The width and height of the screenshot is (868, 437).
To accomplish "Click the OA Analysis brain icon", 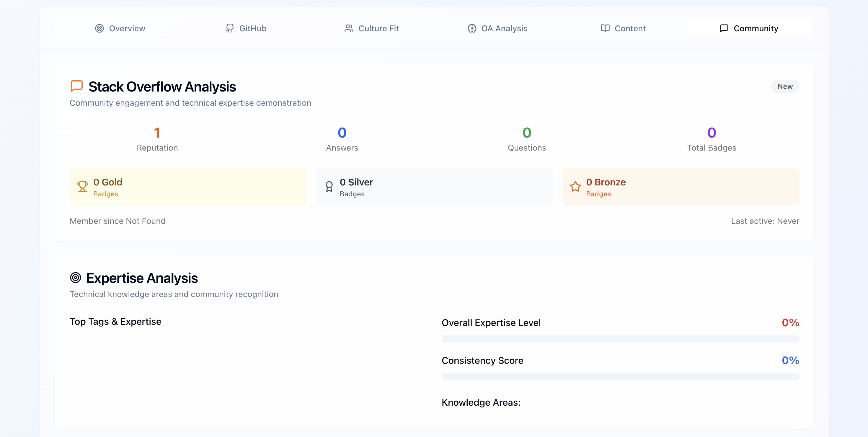I will pyautogui.click(x=472, y=28).
